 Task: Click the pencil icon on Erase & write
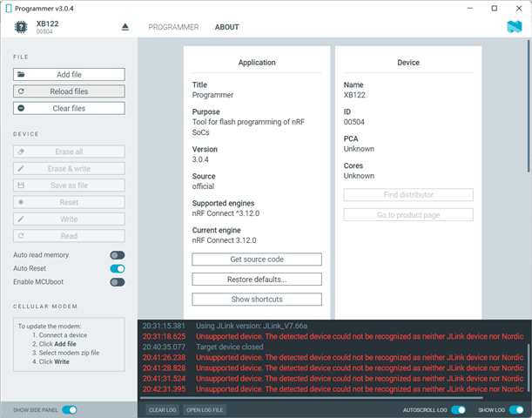click(21, 168)
